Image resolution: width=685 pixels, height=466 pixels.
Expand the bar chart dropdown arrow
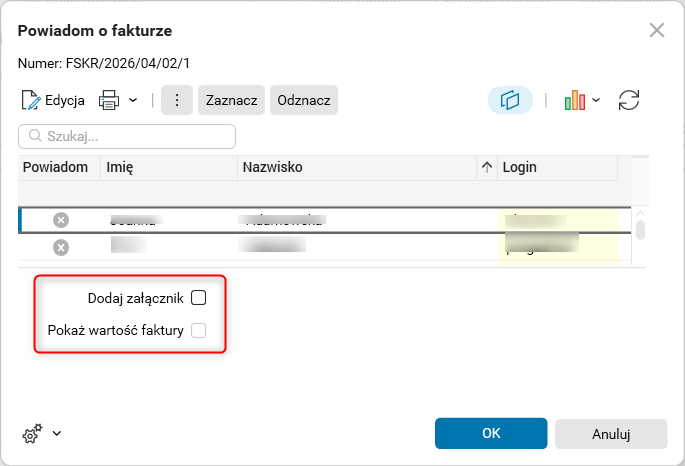(x=596, y=100)
